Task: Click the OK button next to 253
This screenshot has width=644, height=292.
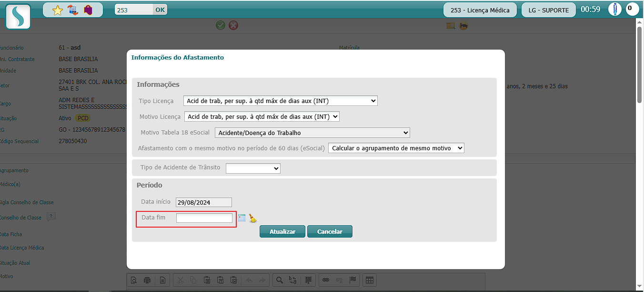Action: tap(161, 10)
